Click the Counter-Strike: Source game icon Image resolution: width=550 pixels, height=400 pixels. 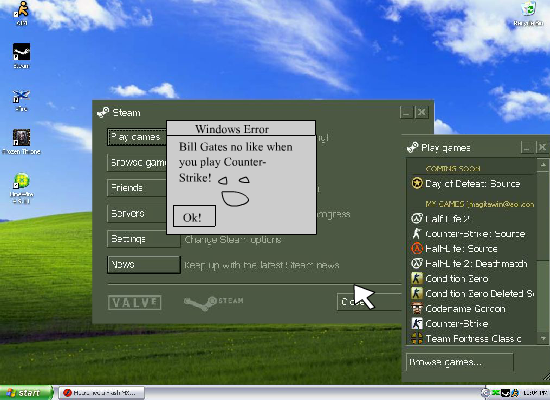[417, 234]
